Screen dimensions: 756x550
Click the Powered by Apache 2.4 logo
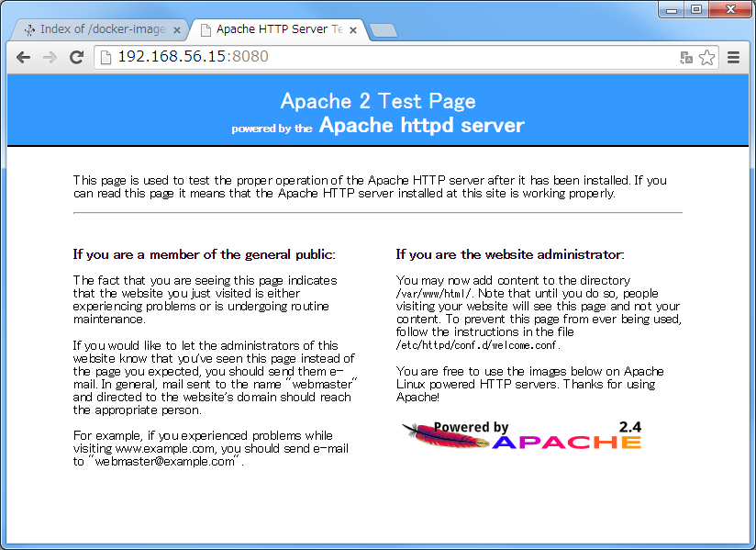pyautogui.click(x=522, y=434)
